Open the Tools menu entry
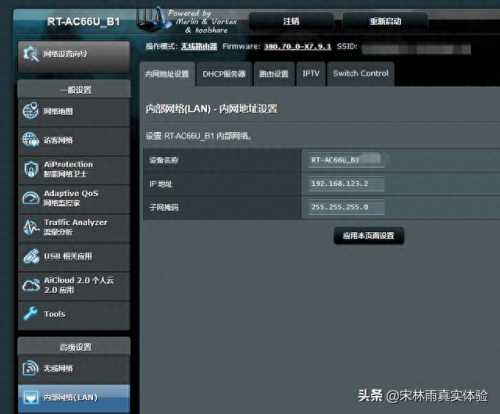This screenshot has width=500, height=414. coord(74,315)
